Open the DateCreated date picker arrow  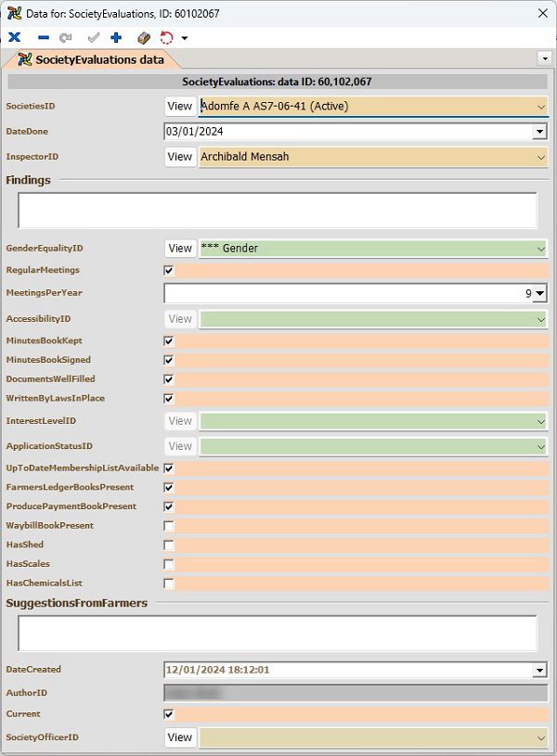[539, 670]
